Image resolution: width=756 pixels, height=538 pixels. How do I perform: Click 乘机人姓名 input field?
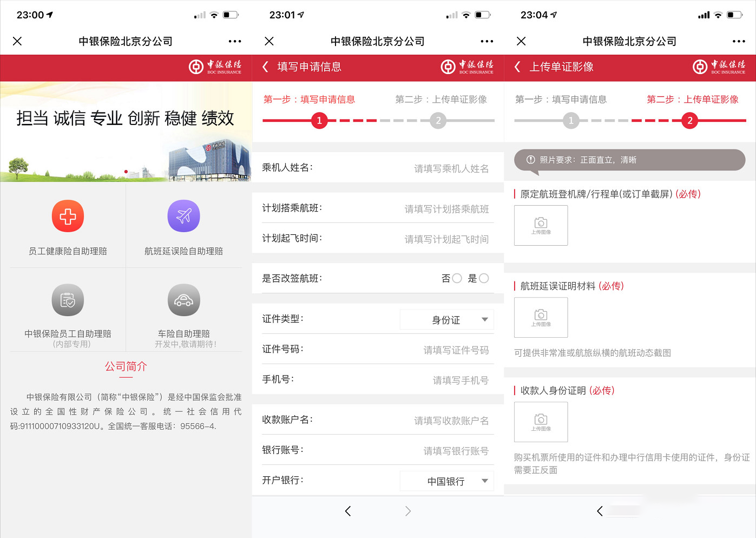(x=451, y=168)
